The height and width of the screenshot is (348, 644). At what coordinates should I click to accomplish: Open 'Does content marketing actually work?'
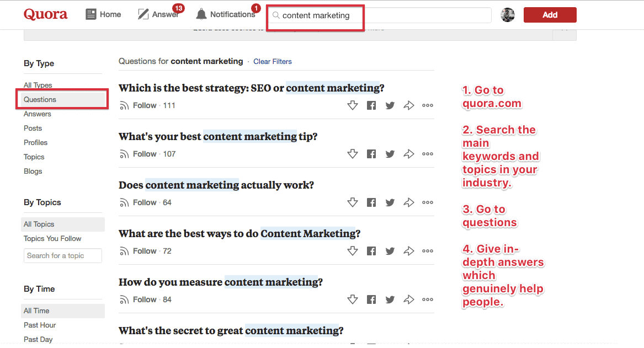[216, 185]
